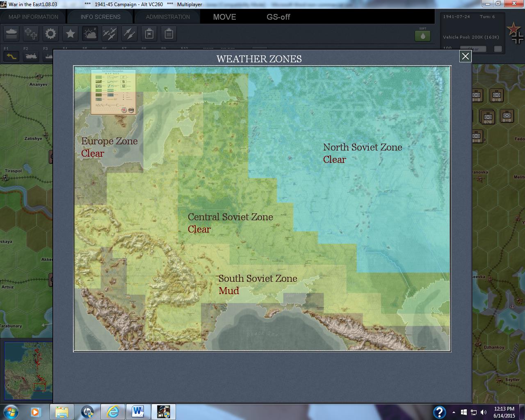
Task: Click the date 1941-07-24 text
Action: (x=457, y=17)
